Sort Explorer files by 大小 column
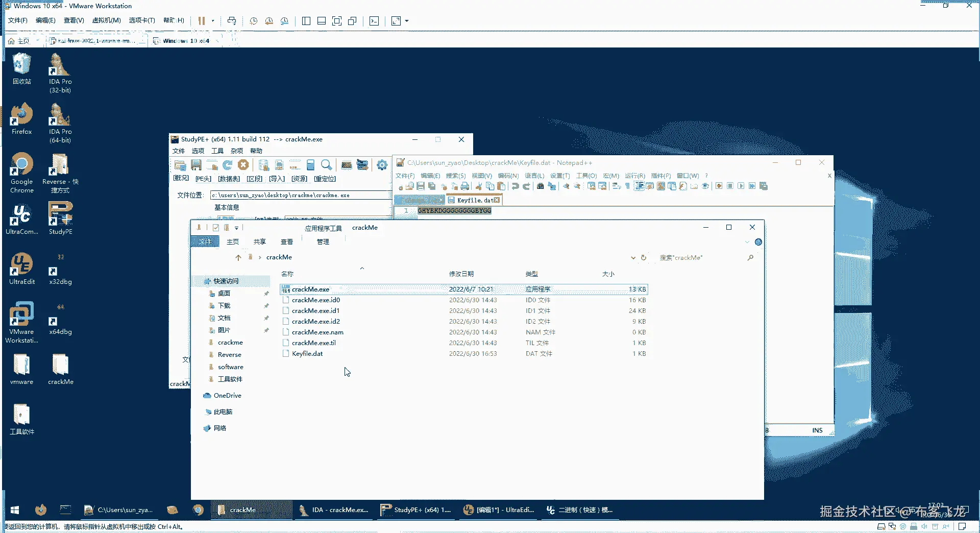Screen dimensions: 980x533 click(x=608, y=274)
